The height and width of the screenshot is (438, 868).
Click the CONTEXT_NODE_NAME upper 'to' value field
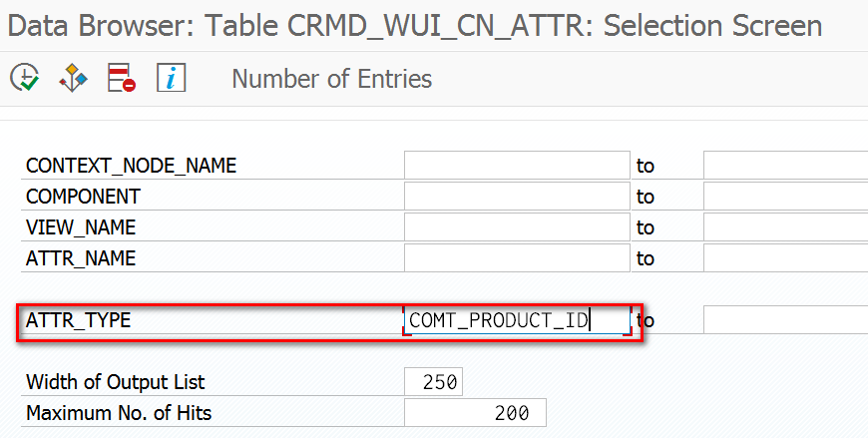785,166
